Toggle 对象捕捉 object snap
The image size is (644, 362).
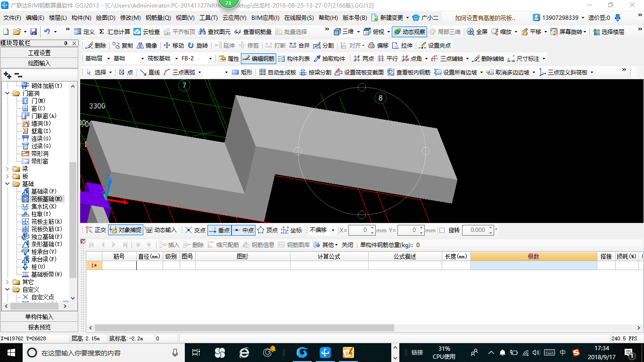tap(125, 230)
